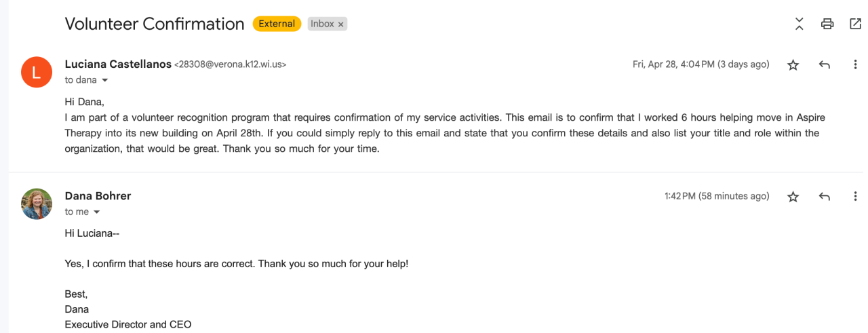Reply to Luciana Castellanos's message

825,65
